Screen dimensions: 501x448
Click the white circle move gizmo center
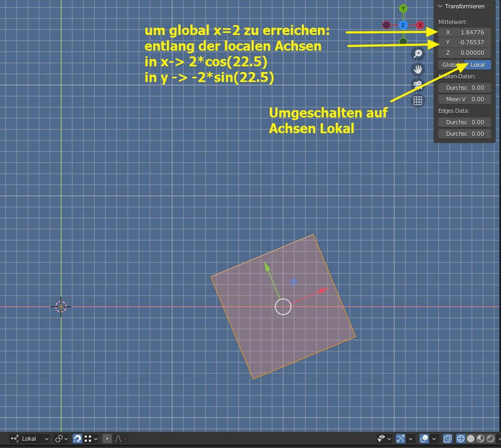(x=283, y=307)
